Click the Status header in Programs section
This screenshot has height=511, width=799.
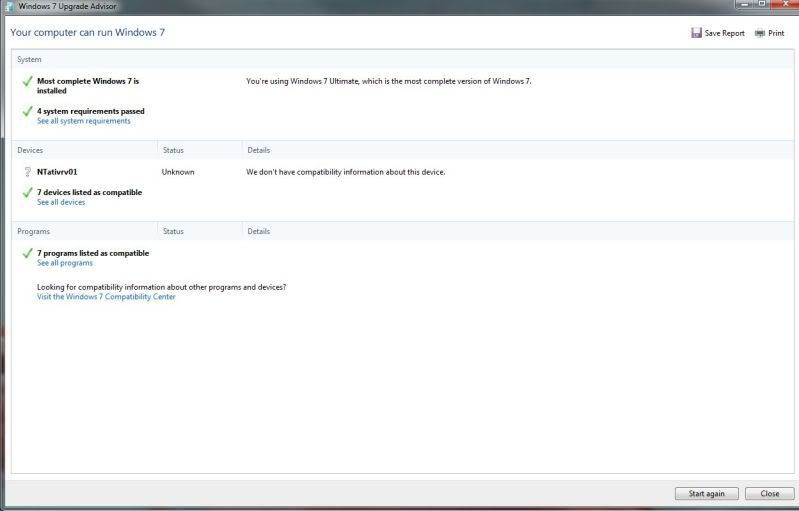[x=173, y=231]
